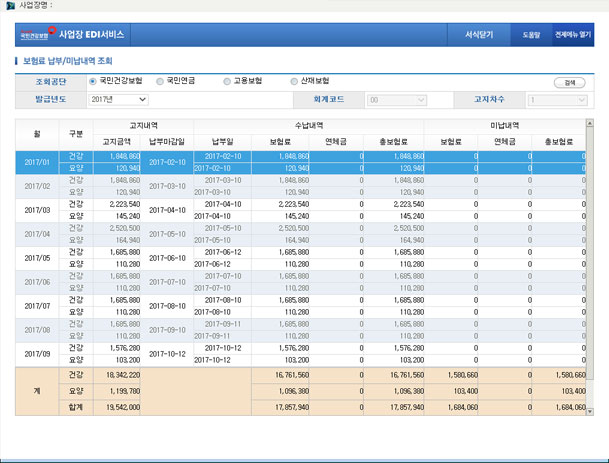609x463 pixels.
Task: Click the table scrollbar down arrow
Action: click(590, 411)
